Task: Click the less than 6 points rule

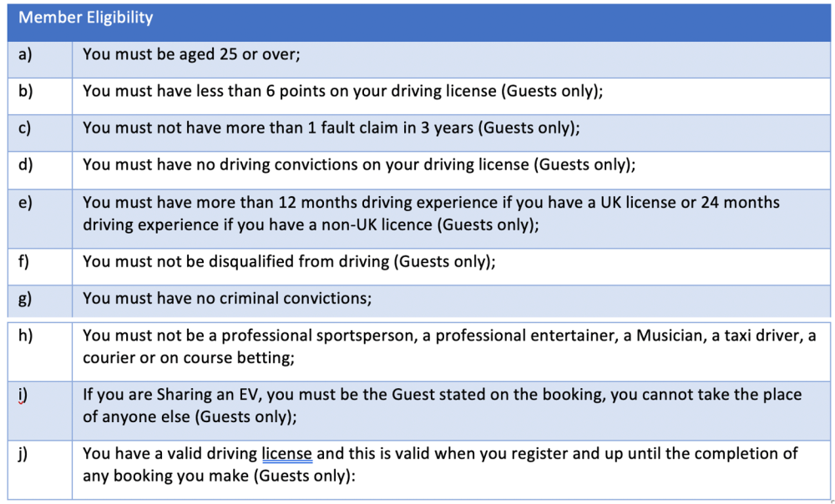Action: tap(343, 91)
